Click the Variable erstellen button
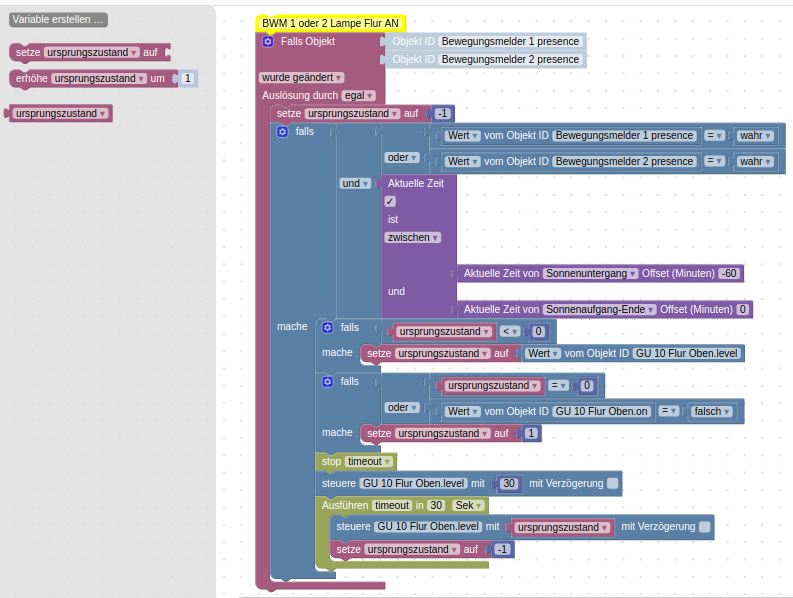This screenshot has height=598, width=793. point(58,20)
